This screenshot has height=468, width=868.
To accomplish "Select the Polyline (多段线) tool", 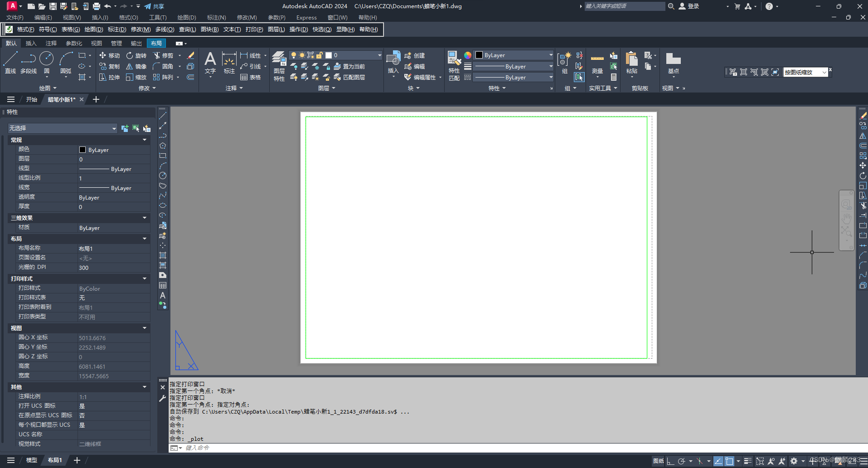I will pyautogui.click(x=29, y=63).
